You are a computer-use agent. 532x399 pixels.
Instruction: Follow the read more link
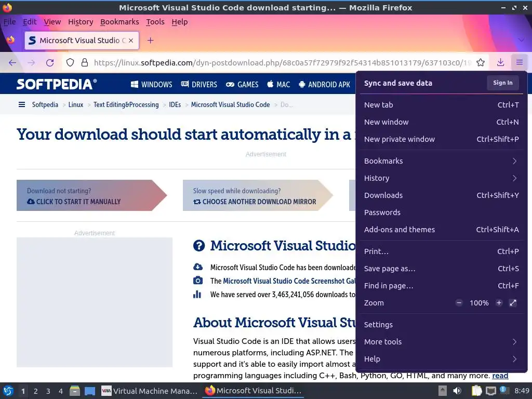point(500,376)
